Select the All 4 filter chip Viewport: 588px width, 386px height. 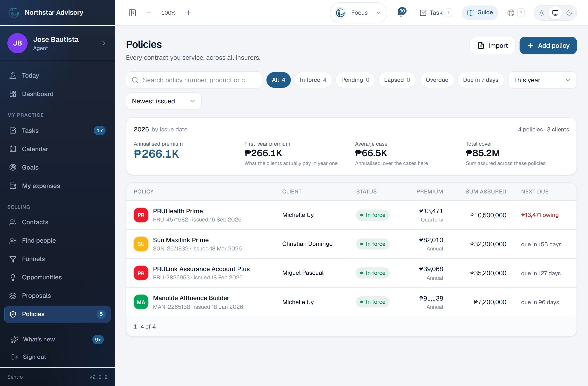[278, 80]
